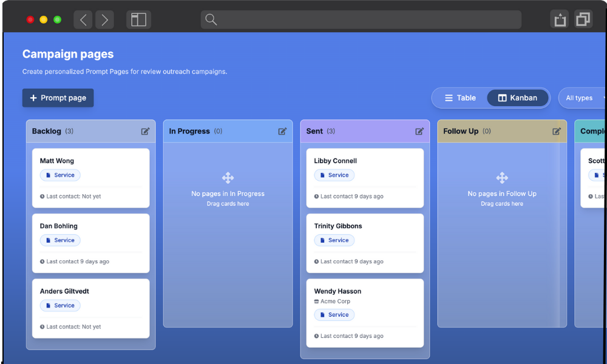Click the tabs overview icon at top right
This screenshot has width=607, height=364.
pos(583,19)
